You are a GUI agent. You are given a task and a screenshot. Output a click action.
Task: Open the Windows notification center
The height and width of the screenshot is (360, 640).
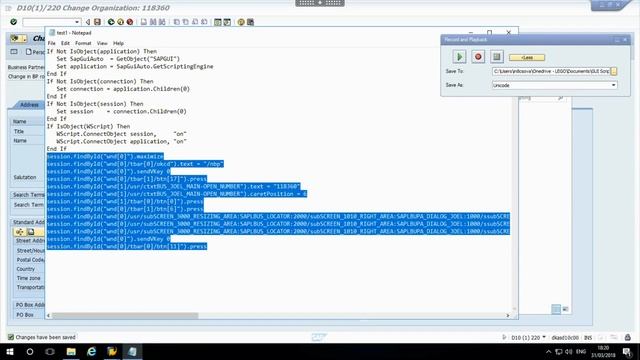628,351
